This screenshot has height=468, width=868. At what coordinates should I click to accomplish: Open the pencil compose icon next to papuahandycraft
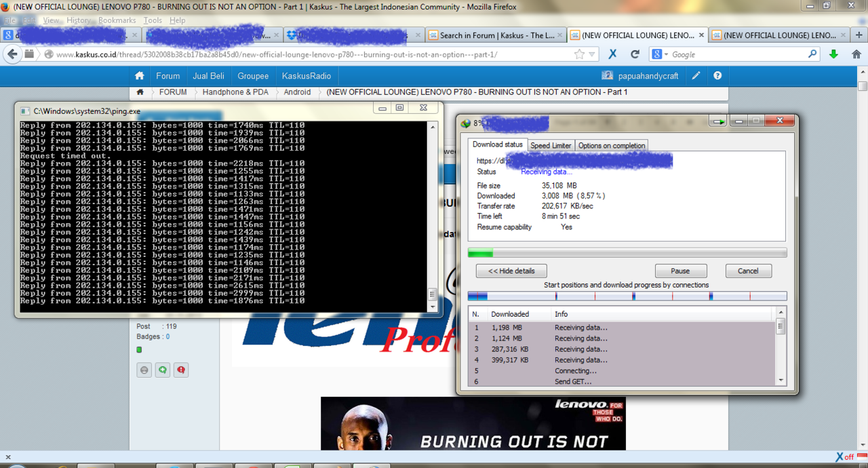pyautogui.click(x=696, y=76)
